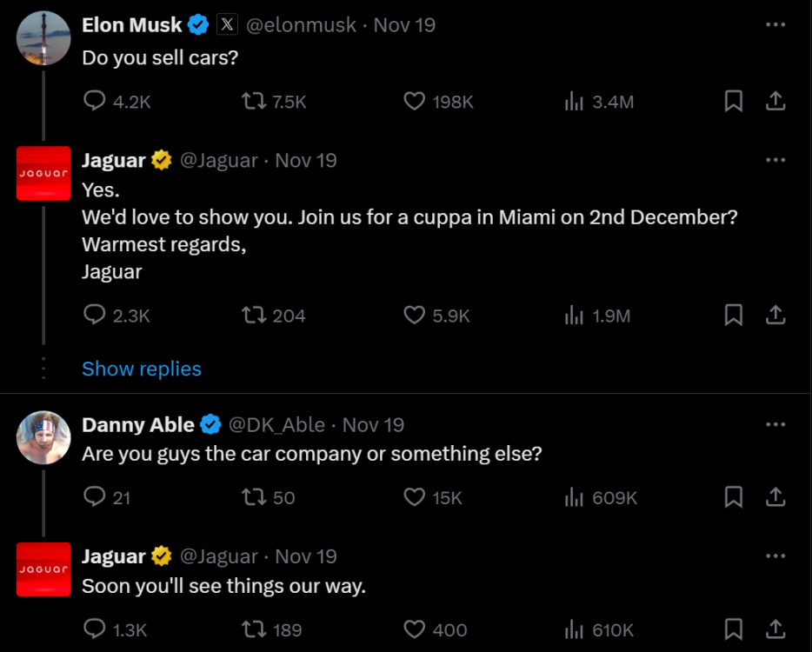
Task: Like Elon Musk's tweet with 198K likes
Action: tap(415, 102)
